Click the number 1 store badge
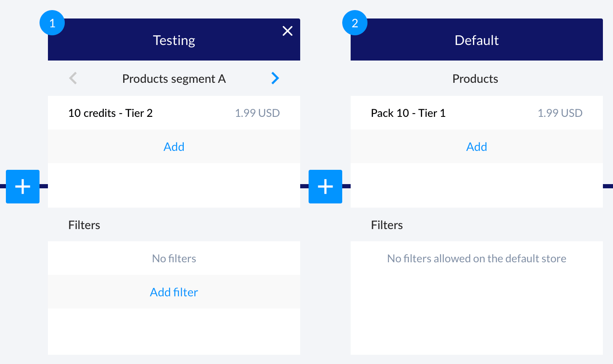The image size is (613, 364). tap(52, 23)
